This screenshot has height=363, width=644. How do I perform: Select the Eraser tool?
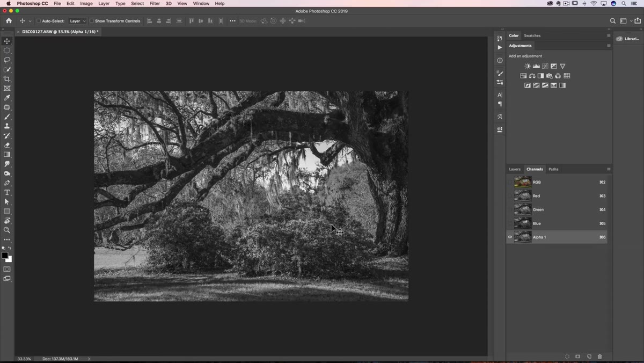[x=7, y=145]
